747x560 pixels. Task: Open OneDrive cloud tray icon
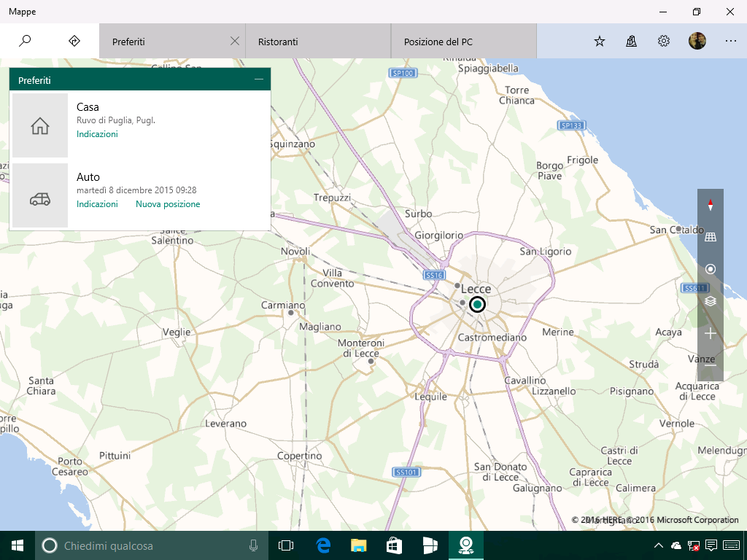pos(676,545)
